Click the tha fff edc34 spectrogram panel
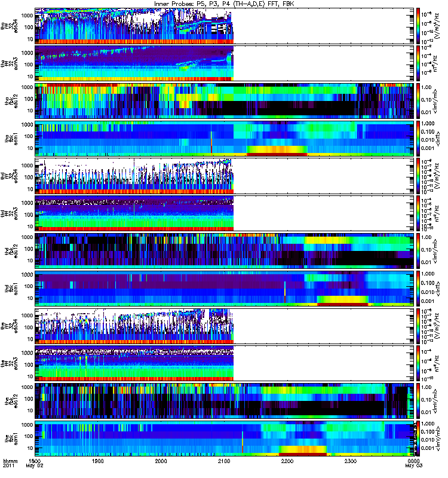 pyautogui.click(x=225, y=26)
